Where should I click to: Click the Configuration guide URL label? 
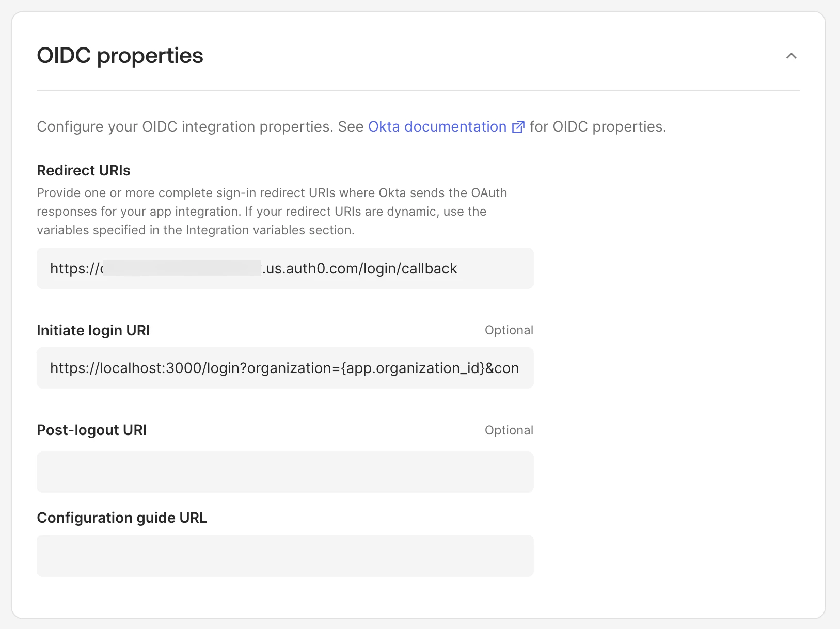pyautogui.click(x=122, y=518)
